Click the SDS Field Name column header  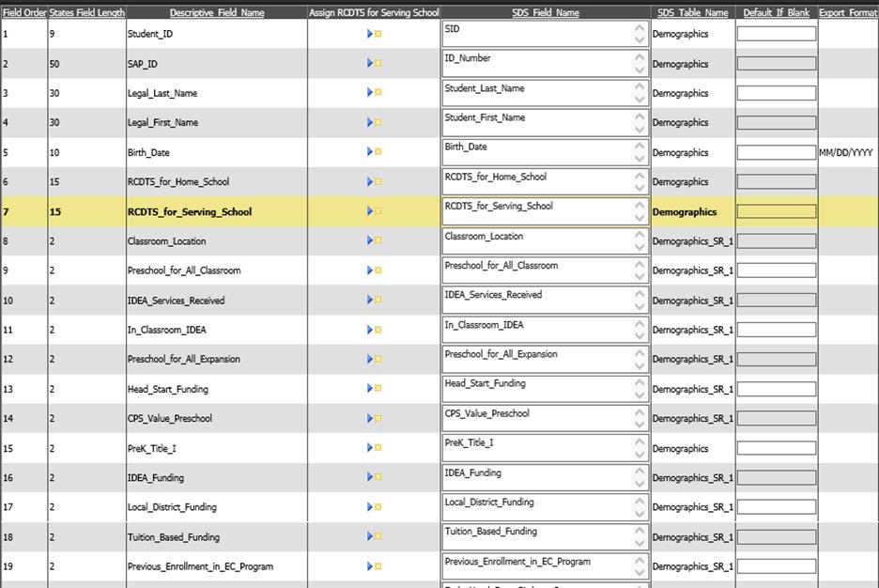(x=545, y=13)
